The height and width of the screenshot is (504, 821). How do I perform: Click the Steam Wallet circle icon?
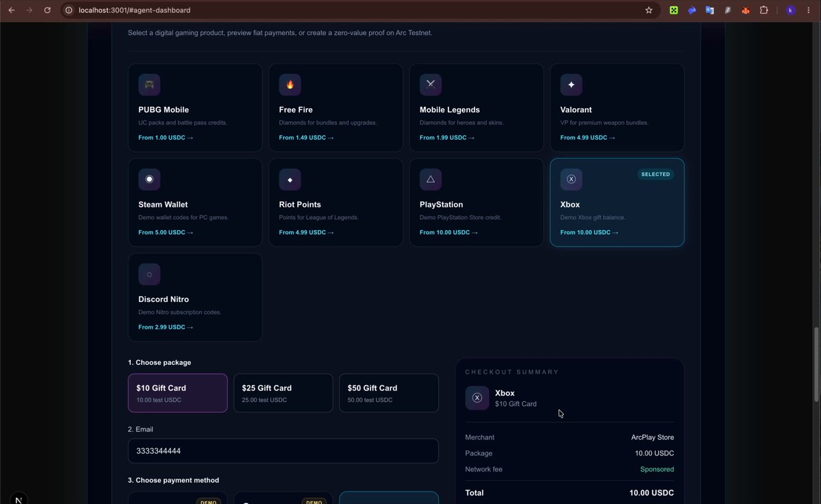[x=149, y=179]
